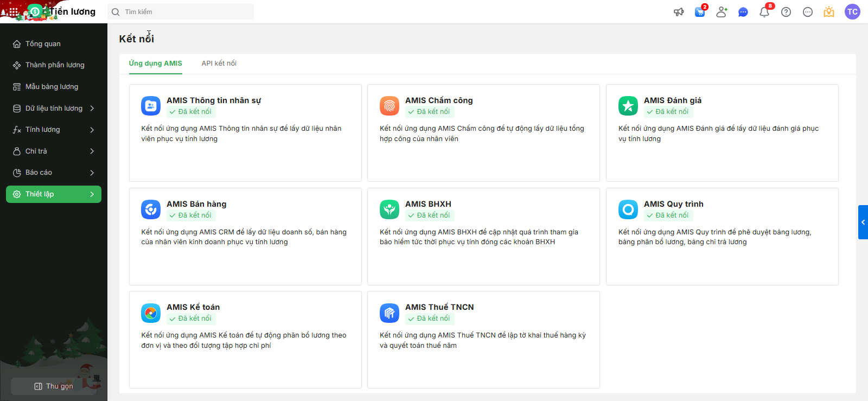Open the TC user avatar menu
Image resolution: width=868 pixels, height=401 pixels.
click(852, 12)
